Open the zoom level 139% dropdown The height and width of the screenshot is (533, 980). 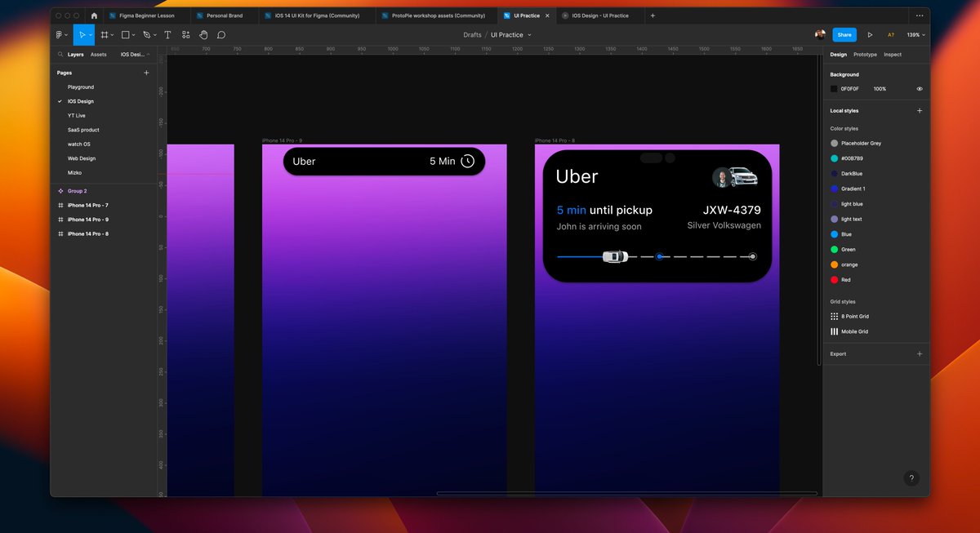pos(915,35)
